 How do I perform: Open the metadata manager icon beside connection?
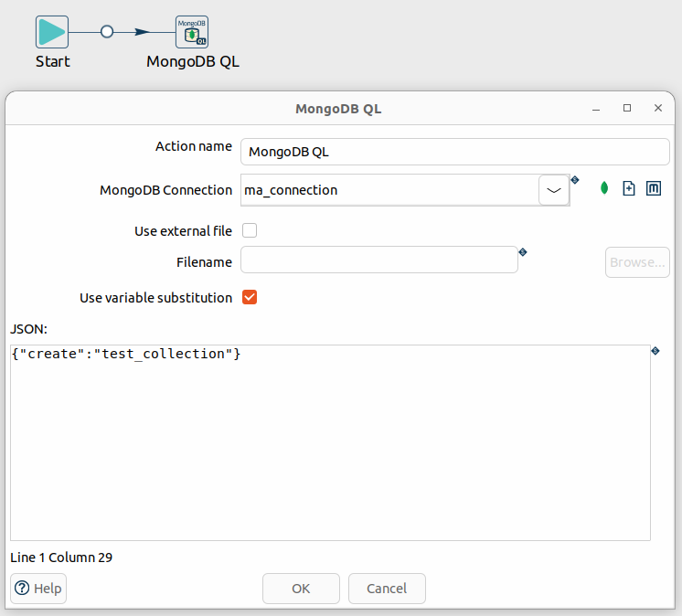654,188
